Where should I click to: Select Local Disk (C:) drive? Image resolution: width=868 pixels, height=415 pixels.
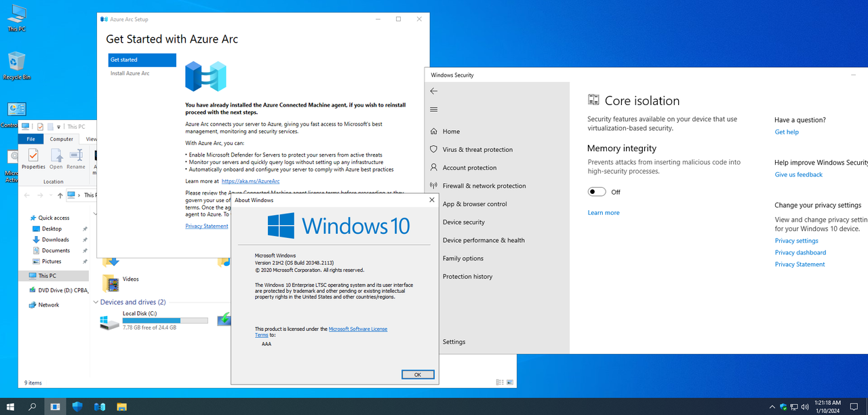(x=154, y=320)
